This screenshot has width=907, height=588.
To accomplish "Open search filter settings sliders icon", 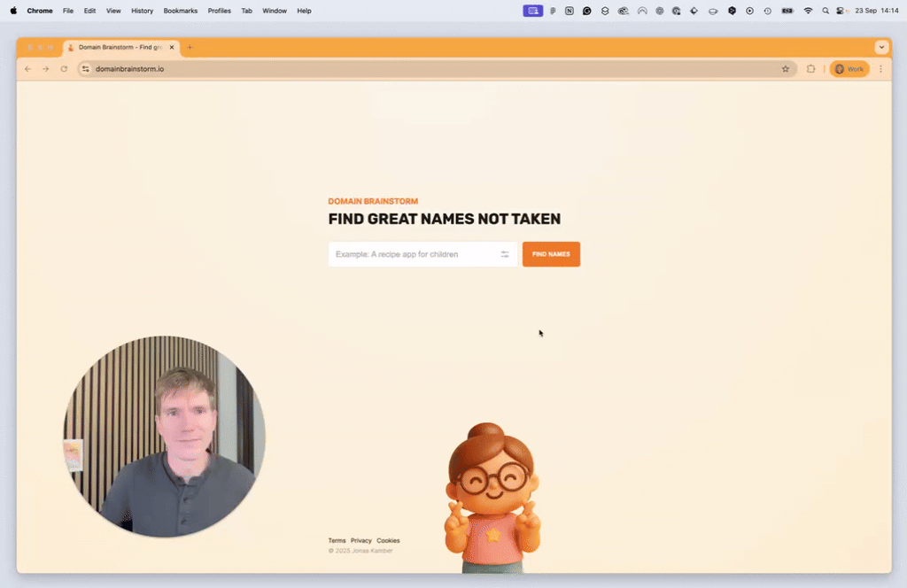I will (x=504, y=254).
